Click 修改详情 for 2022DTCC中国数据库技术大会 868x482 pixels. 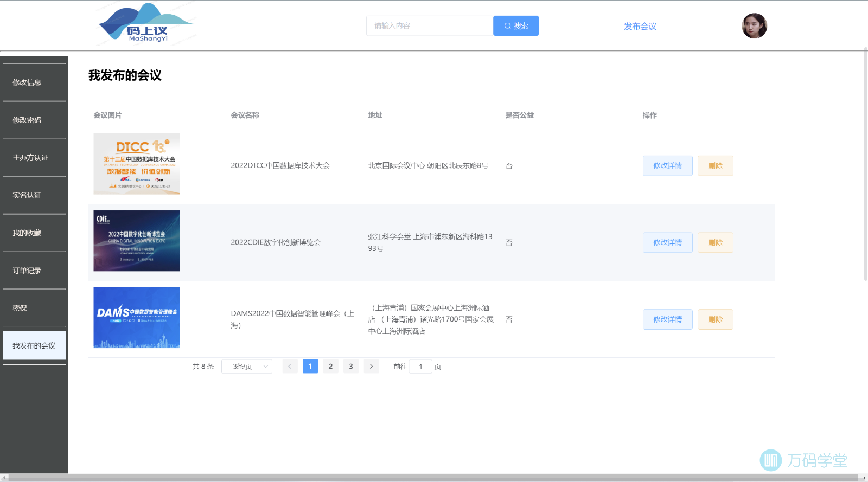click(668, 165)
